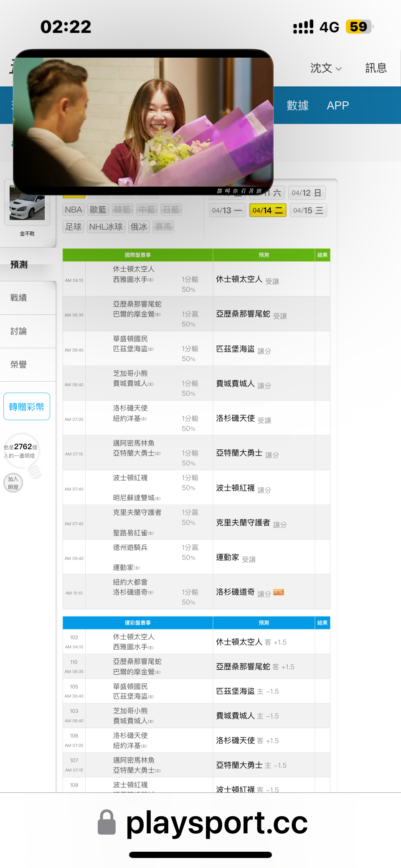401x868 pixels.
Task: Tap the 主推 badge on 洛杉磯道奇 pick
Action: click(278, 592)
